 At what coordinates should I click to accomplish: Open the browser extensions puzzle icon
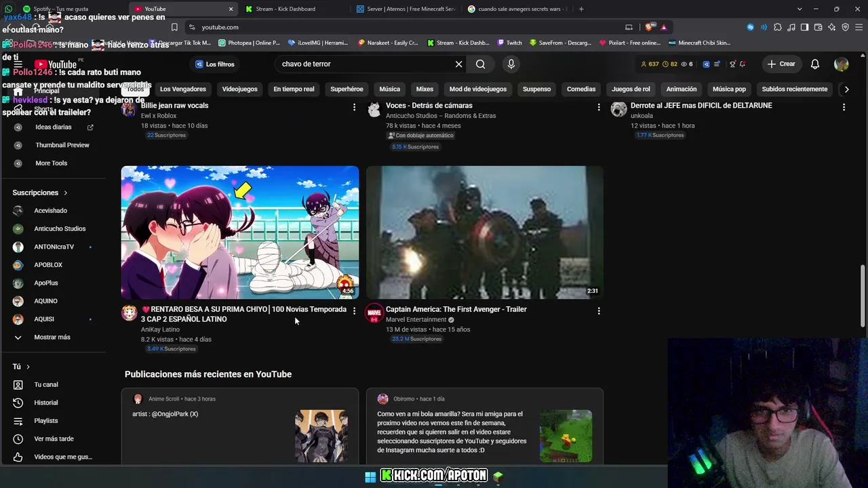point(777,27)
